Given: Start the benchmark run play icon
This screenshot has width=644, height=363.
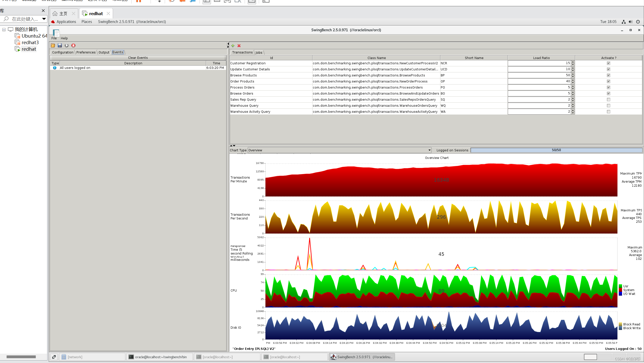Looking at the screenshot, I should click(67, 46).
